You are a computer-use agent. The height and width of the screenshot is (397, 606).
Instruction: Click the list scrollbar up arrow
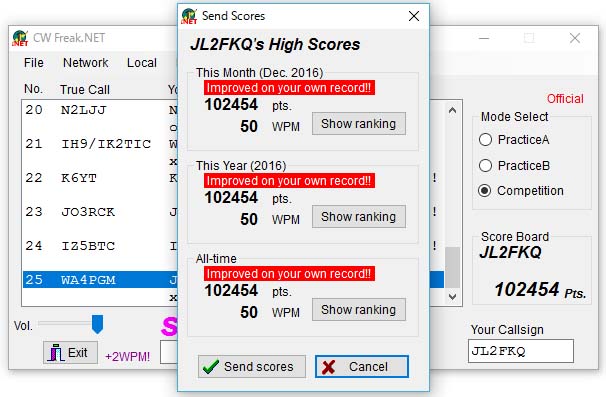point(453,111)
